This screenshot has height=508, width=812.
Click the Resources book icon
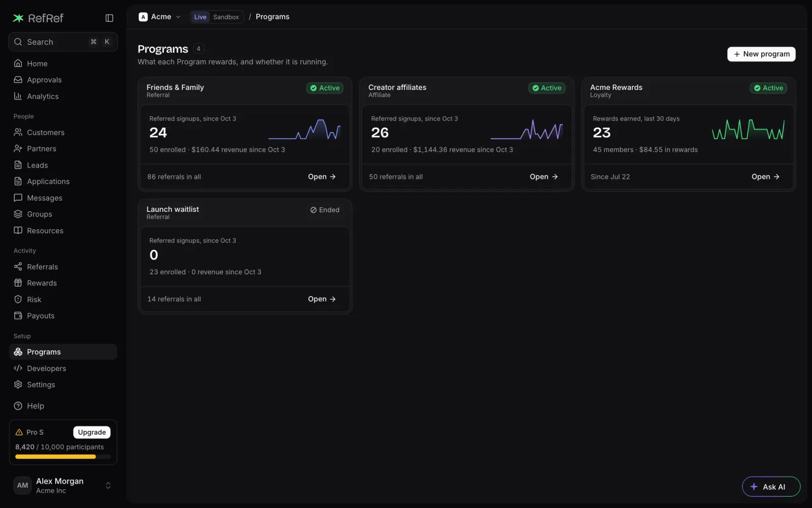point(18,230)
